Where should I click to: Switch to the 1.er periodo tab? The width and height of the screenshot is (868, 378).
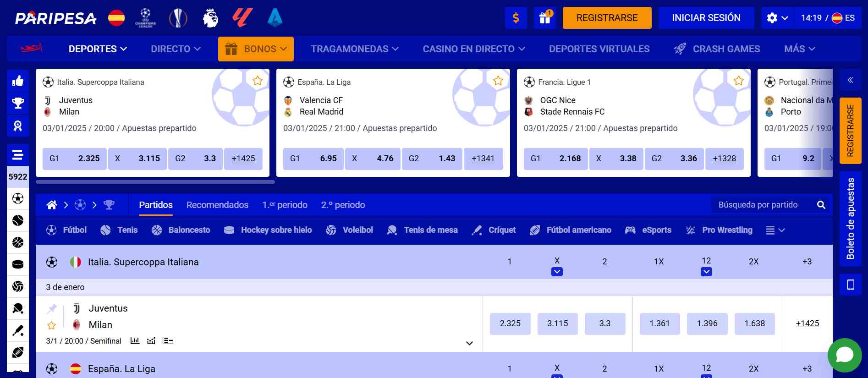285,205
